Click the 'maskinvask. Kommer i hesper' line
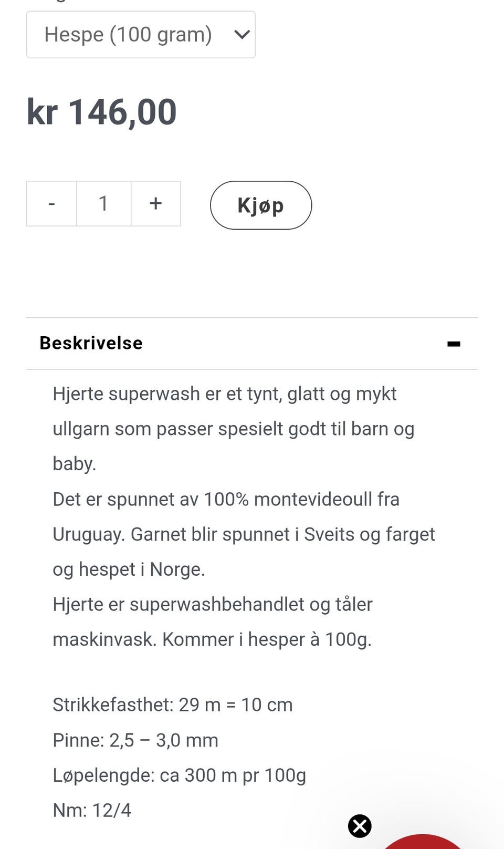Viewport: 504px width, 849px height. [x=212, y=639]
